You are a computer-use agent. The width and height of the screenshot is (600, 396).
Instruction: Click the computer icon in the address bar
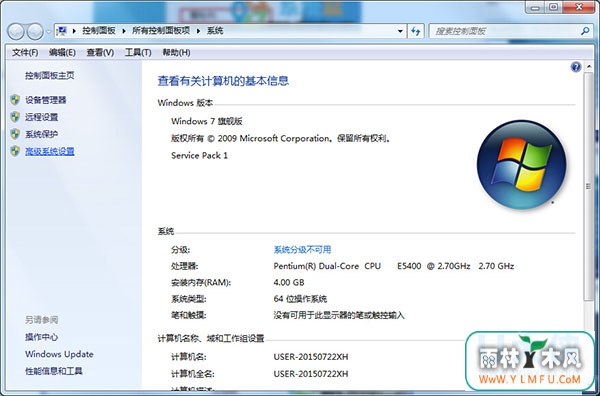pos(62,31)
